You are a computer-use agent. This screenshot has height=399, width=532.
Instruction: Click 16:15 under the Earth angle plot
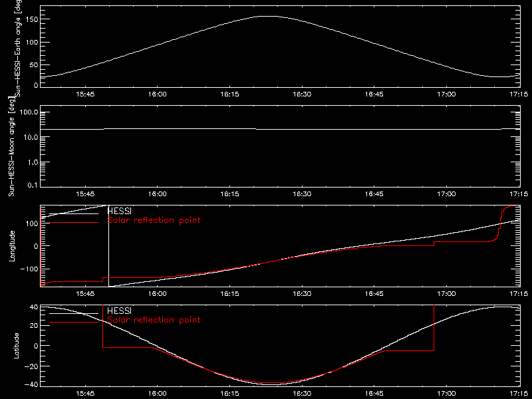click(x=229, y=94)
